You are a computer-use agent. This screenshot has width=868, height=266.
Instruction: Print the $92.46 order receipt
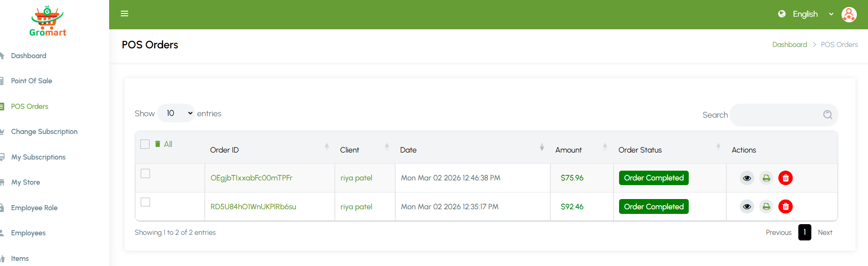(766, 206)
